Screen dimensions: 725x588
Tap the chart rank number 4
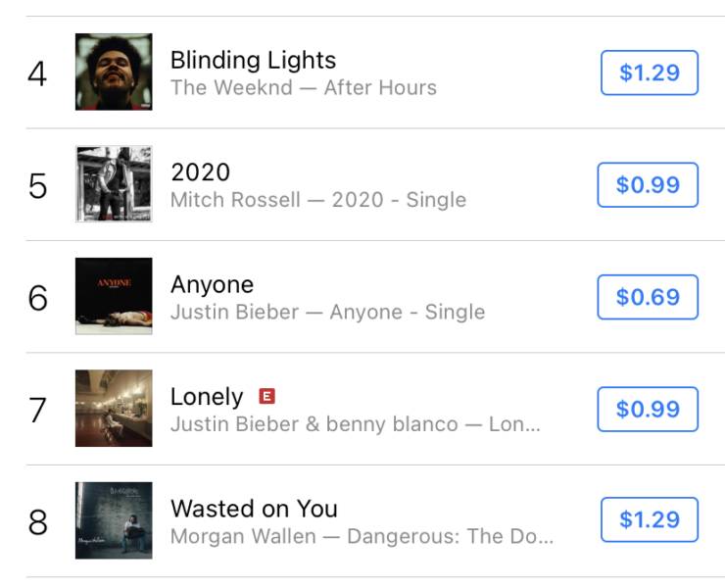37,73
